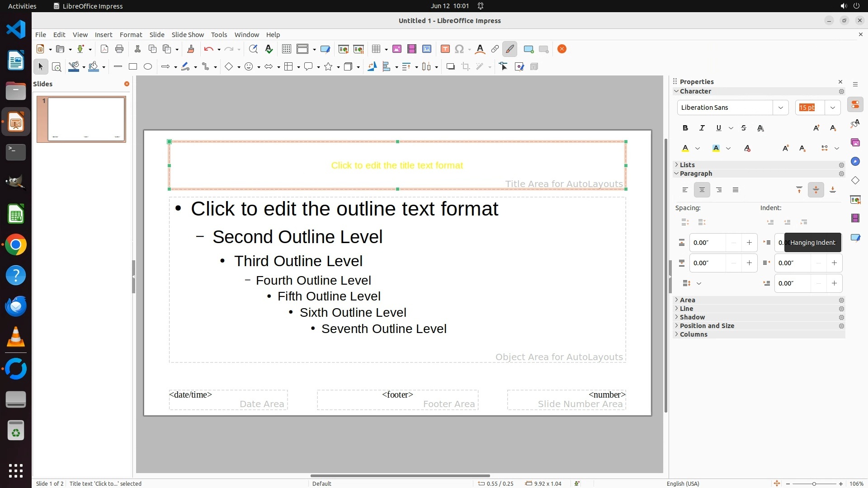This screenshot has width=868, height=488.
Task: Select the Ellipse shape tool
Action: [x=148, y=67]
